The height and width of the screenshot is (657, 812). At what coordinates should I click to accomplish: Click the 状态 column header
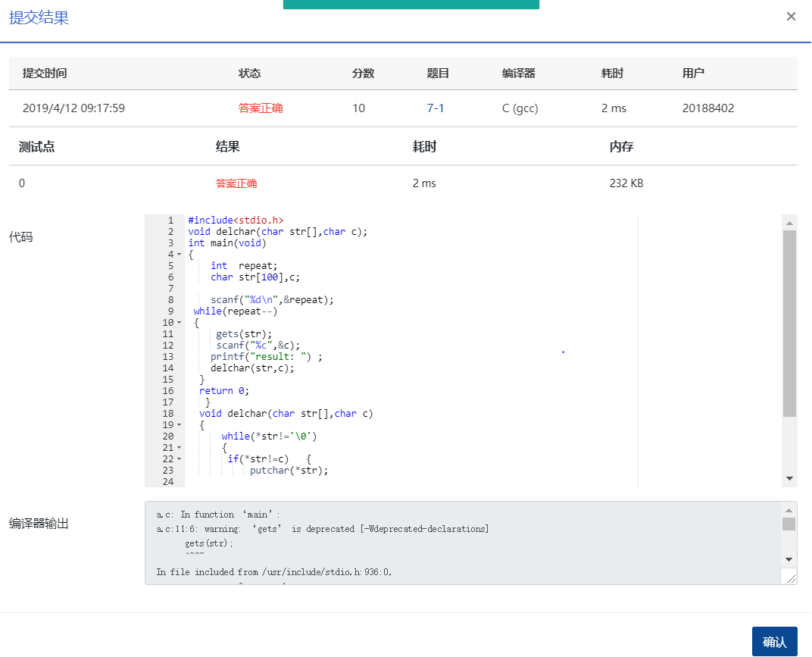(249, 73)
